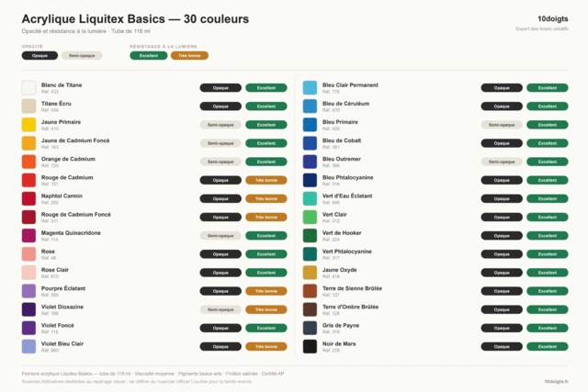
Task: Select the Magenta Quinacridone swatch
Action: 28,236
